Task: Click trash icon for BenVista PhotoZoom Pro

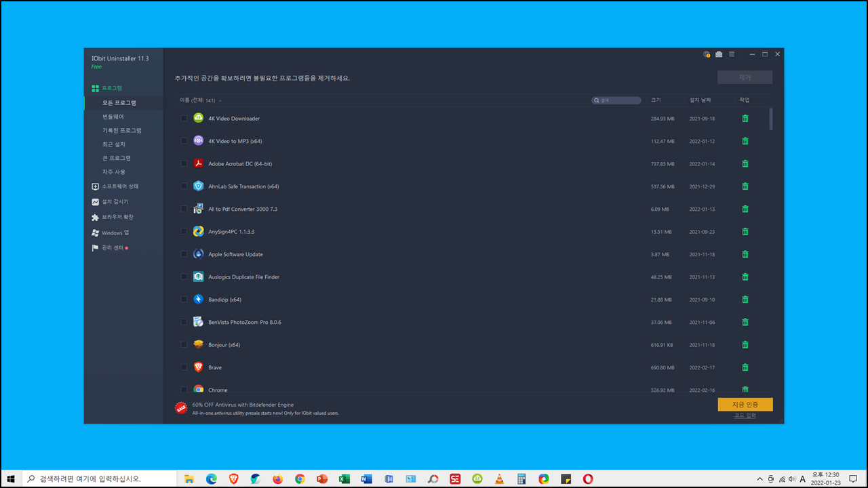Action: pyautogui.click(x=745, y=322)
